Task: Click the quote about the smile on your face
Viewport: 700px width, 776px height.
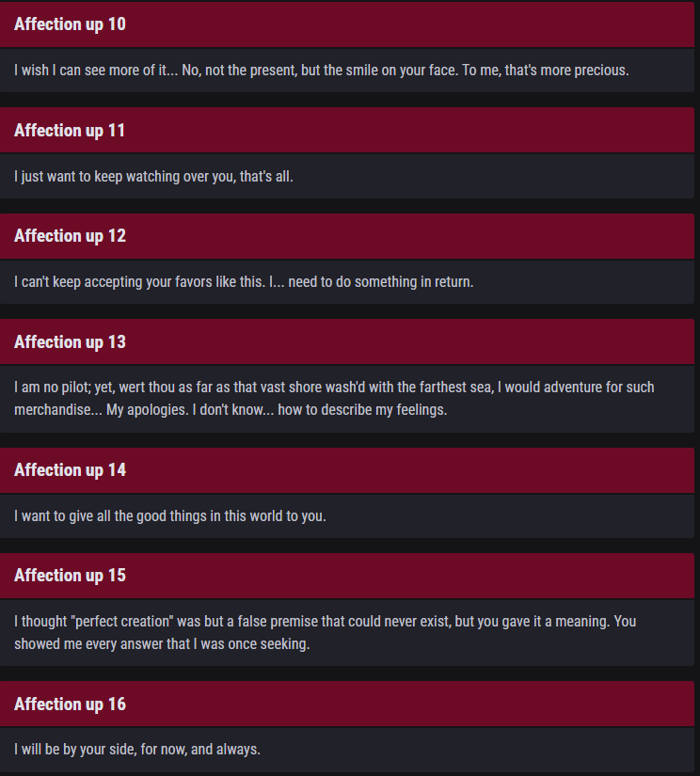Action: [321, 71]
